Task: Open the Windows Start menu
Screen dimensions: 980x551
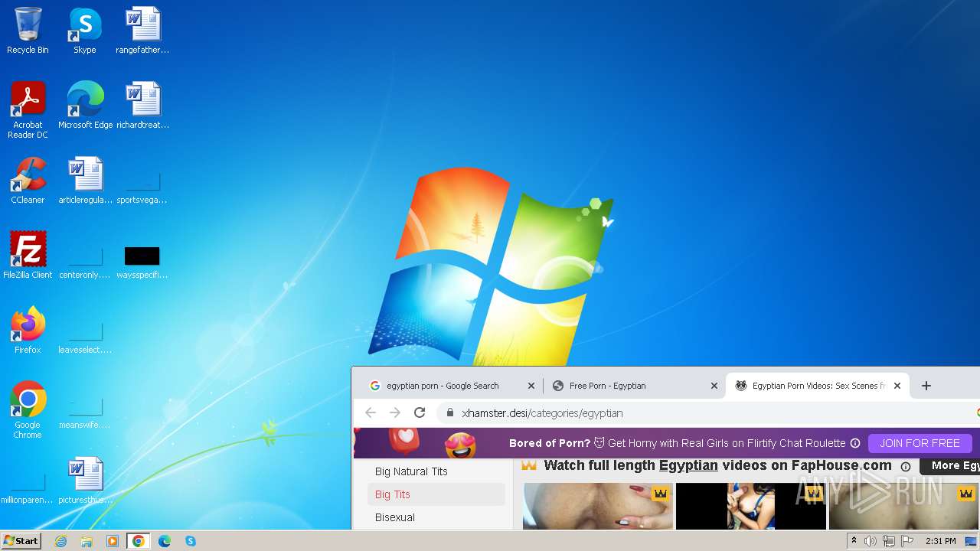Action: click(21, 540)
